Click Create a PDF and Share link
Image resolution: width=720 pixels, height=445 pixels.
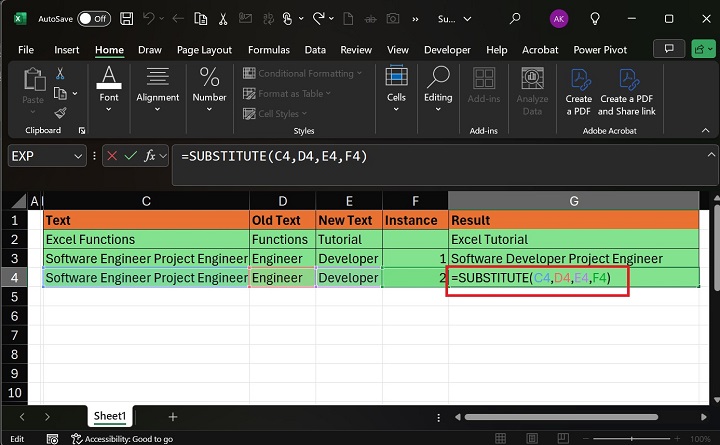[x=627, y=90]
